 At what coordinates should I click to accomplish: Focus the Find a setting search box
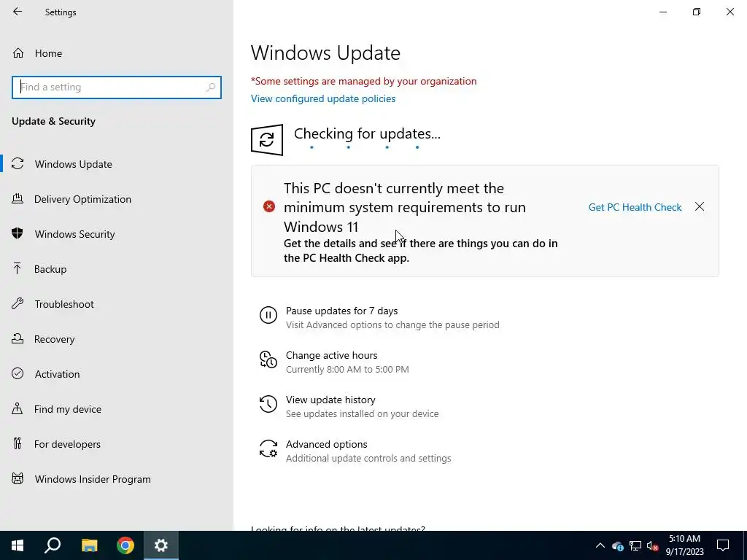[x=117, y=87]
